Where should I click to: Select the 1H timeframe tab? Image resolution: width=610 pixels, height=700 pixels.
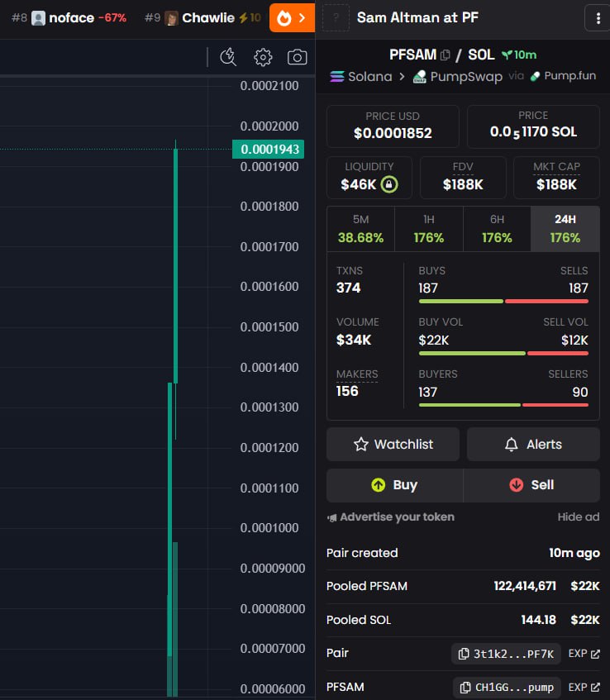[429, 229]
